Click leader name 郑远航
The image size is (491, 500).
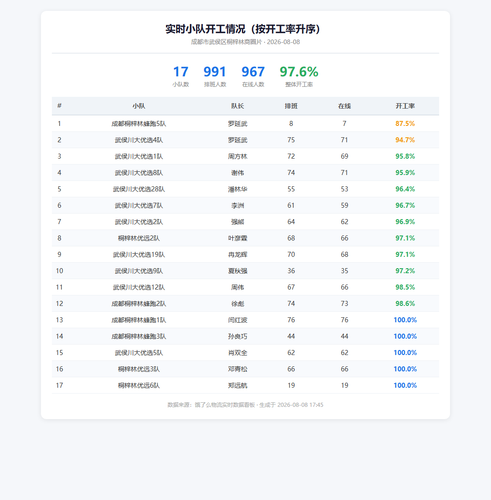click(237, 385)
